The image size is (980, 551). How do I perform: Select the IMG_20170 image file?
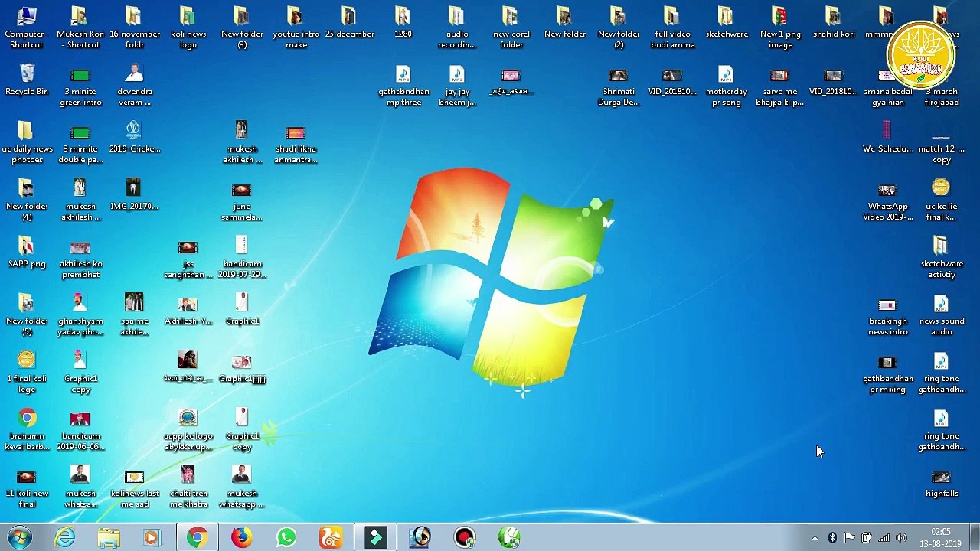(x=134, y=195)
